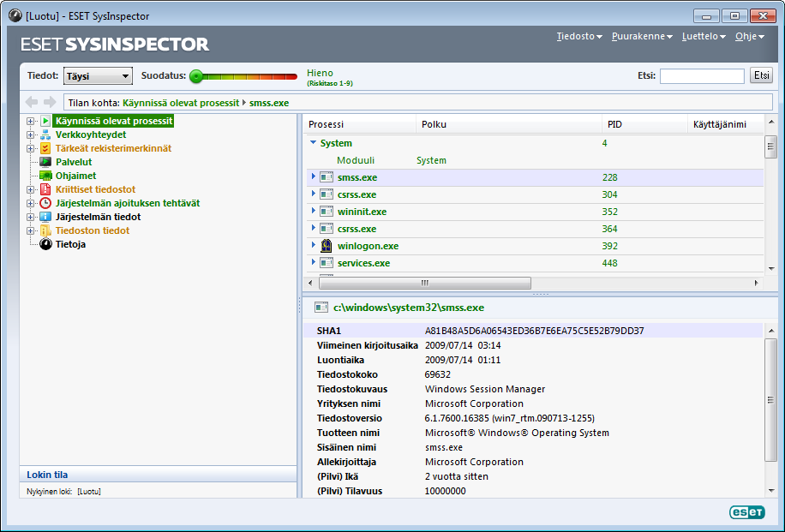
Task: Click the details pane vertical scrollbar thumb
Action: point(771,400)
